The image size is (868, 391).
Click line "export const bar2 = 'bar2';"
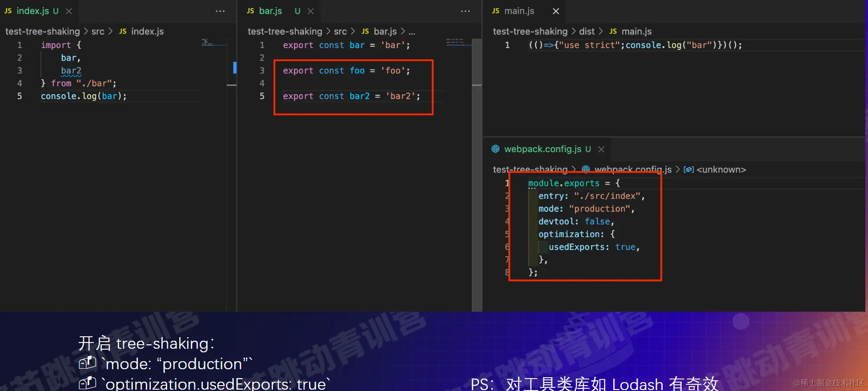(x=351, y=96)
